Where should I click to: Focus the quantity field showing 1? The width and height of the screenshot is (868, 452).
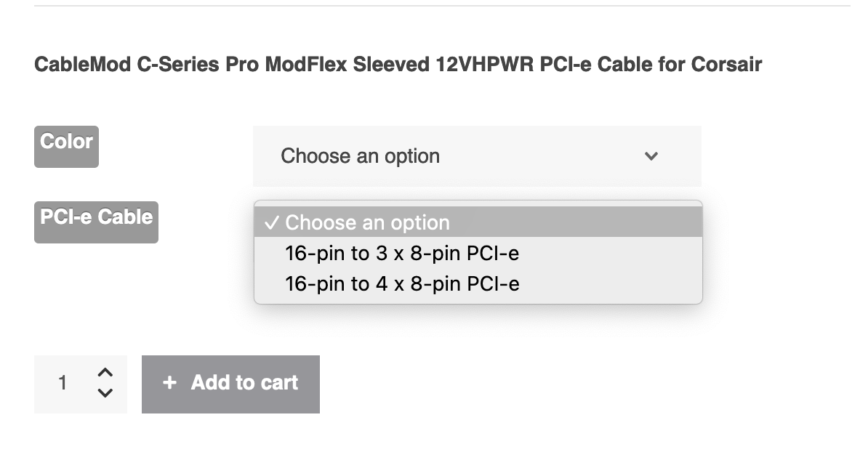(x=63, y=383)
